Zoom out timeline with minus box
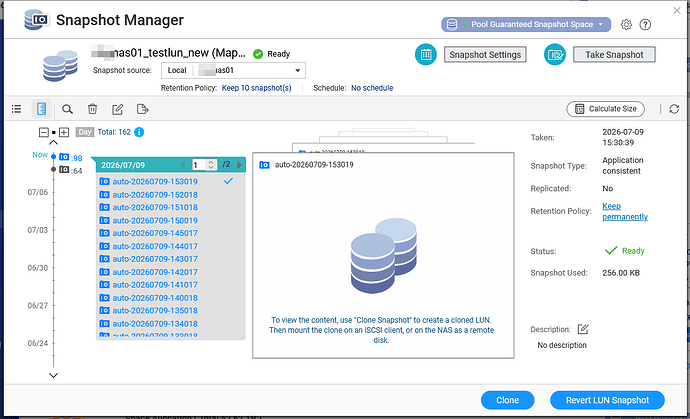690x419 pixels. pyautogui.click(x=44, y=132)
